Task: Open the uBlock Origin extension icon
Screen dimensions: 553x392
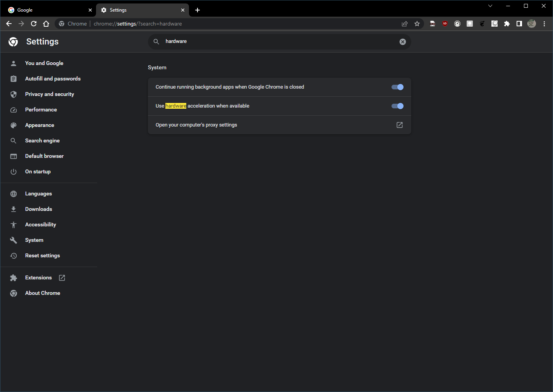Action: point(445,24)
